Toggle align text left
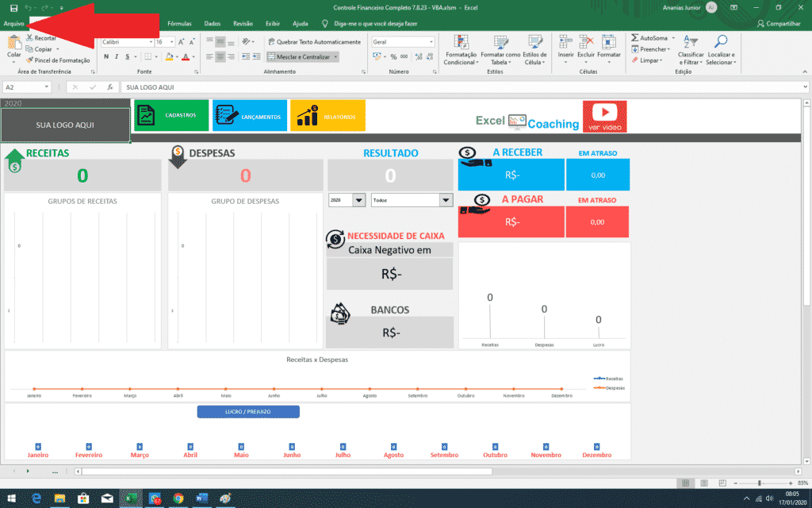 click(209, 56)
